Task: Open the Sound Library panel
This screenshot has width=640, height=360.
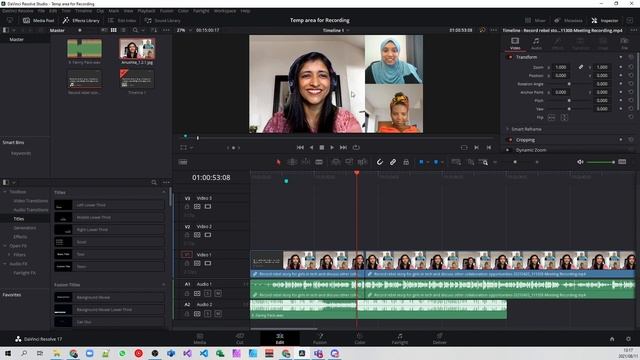Action: click(162, 20)
